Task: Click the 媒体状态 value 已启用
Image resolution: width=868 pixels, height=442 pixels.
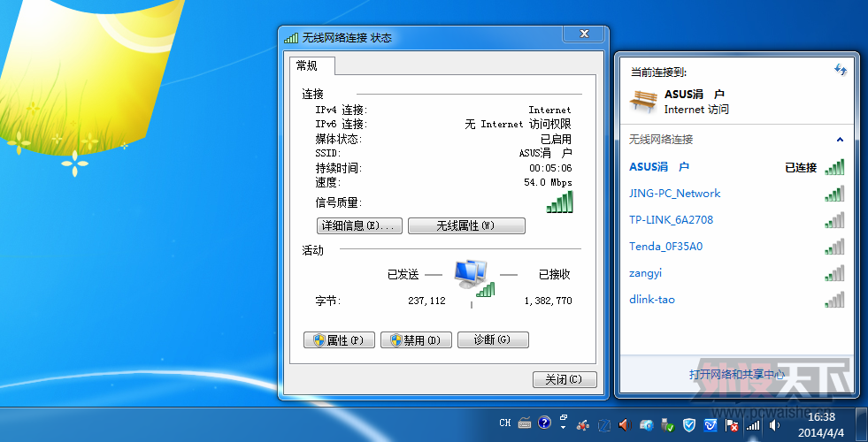Action: tap(556, 139)
